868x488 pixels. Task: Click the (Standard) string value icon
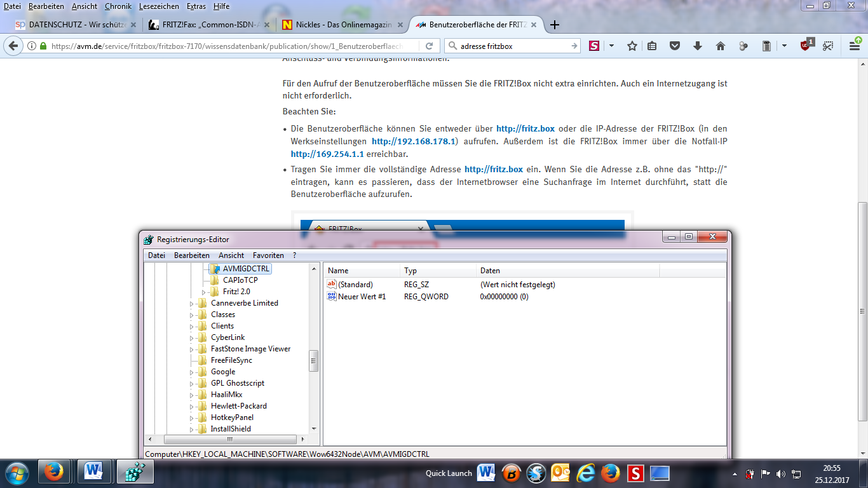coord(331,284)
